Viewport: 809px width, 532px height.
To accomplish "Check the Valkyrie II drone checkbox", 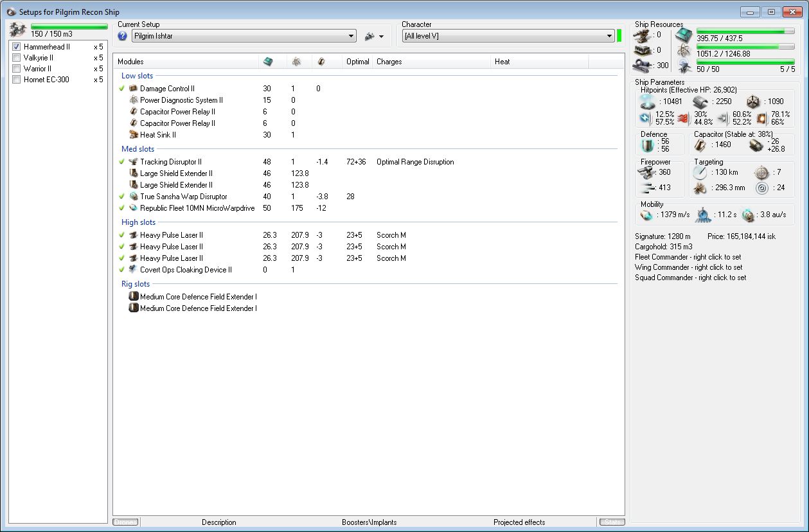I will (x=17, y=58).
